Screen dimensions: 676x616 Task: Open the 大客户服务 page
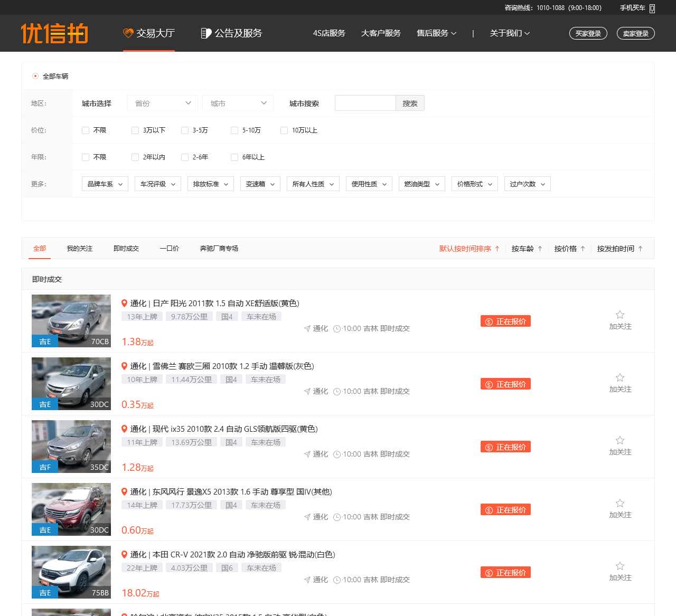(381, 33)
